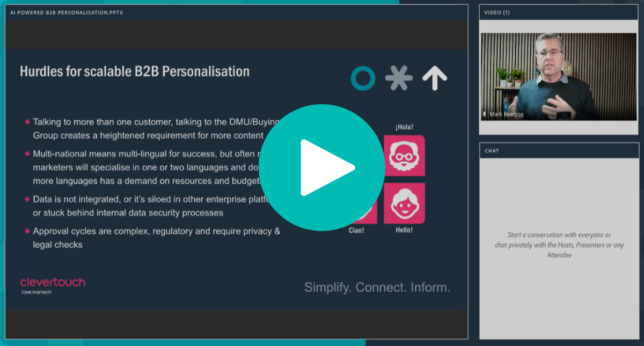Select the woman avatar above Hello!
The image size is (644, 346).
click(x=404, y=203)
